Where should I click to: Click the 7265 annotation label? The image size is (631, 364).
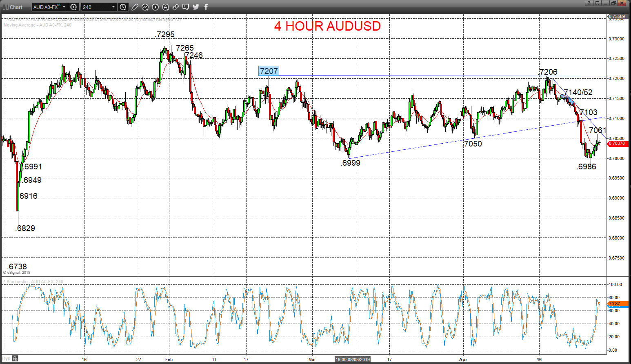[x=185, y=48]
